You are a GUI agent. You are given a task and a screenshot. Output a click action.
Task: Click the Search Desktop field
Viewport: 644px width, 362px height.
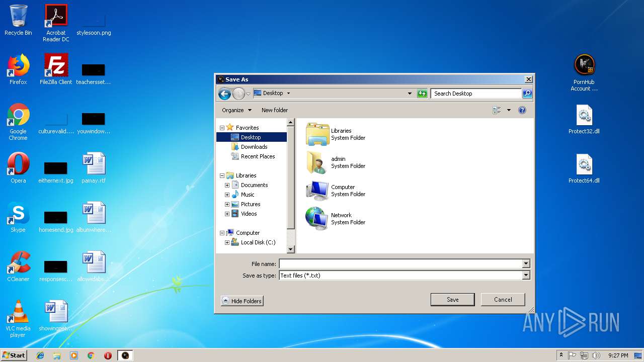[x=476, y=94]
